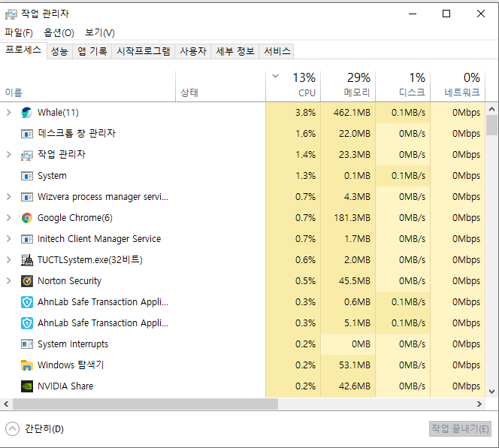
Task: Click the NVIDIA Share icon
Action: pyautogui.click(x=27, y=386)
